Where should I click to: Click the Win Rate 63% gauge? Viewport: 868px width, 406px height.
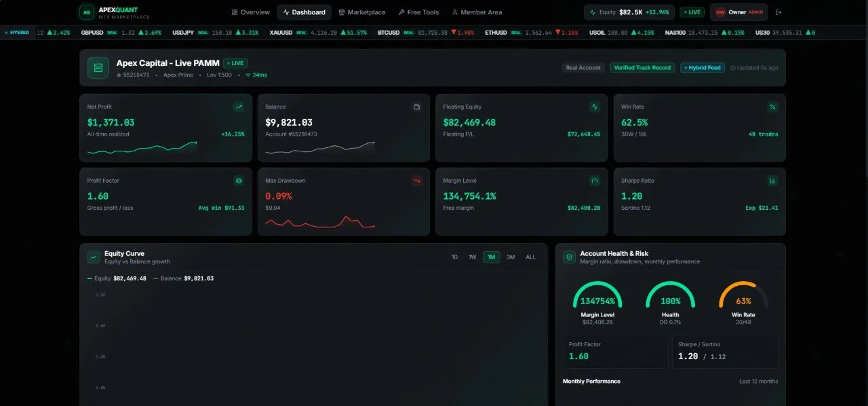pyautogui.click(x=743, y=295)
